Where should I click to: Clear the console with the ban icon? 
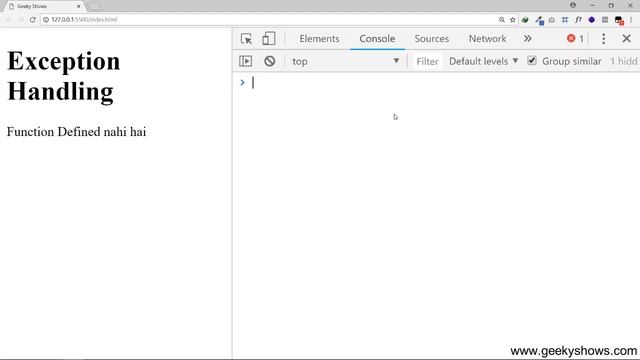pyautogui.click(x=269, y=61)
